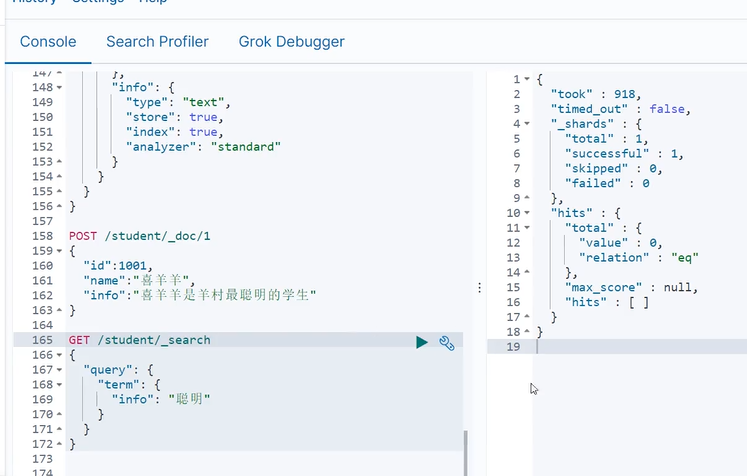Place cursor on POST /student/_doc/1 line
The image size is (747, 476).
coord(140,236)
